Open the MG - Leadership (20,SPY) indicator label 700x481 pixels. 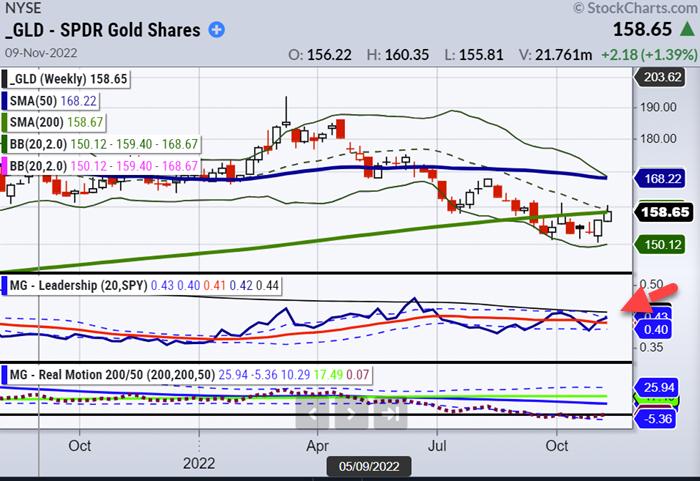pyautogui.click(x=77, y=285)
